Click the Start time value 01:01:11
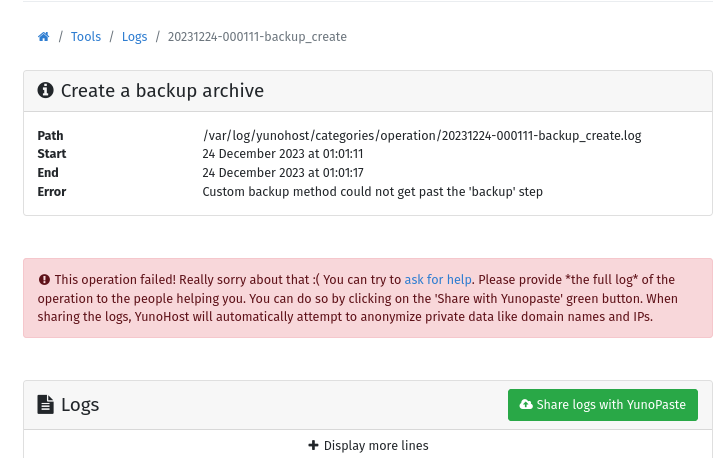Screen dimensions: 726x458 [x=343, y=154]
